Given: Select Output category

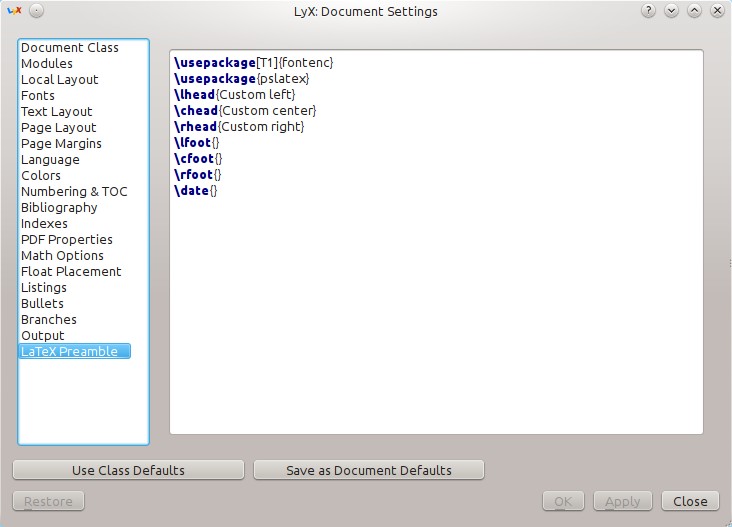Looking at the screenshot, I should click(x=42, y=335).
